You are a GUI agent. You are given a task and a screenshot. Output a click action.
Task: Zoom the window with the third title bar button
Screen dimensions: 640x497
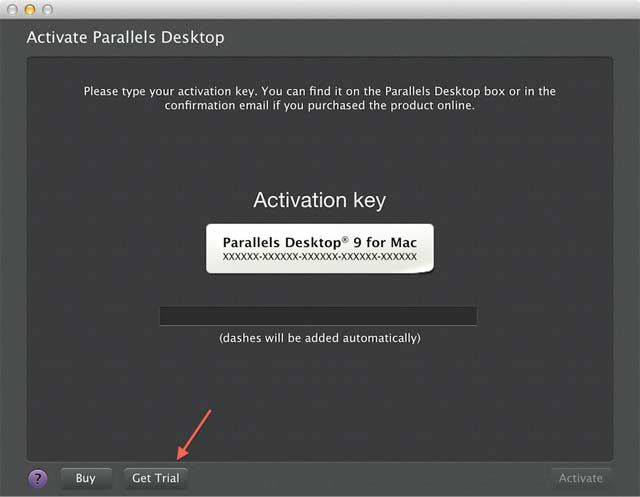48,9
